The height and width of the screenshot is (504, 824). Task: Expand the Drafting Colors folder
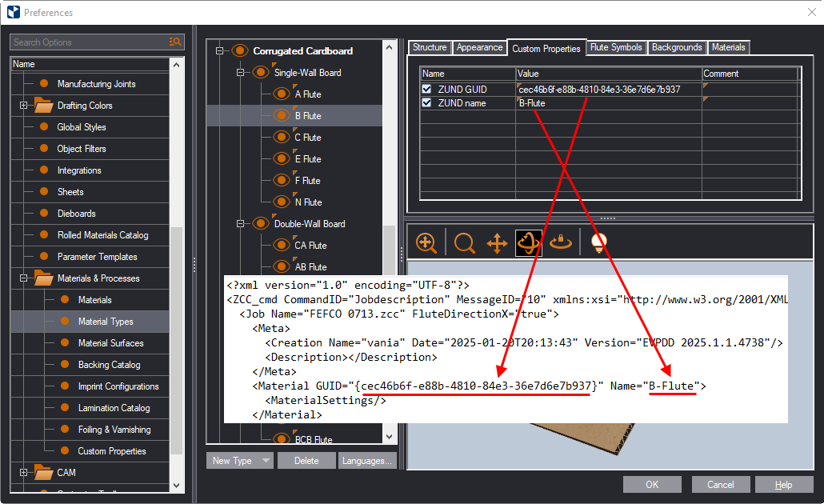click(x=23, y=106)
